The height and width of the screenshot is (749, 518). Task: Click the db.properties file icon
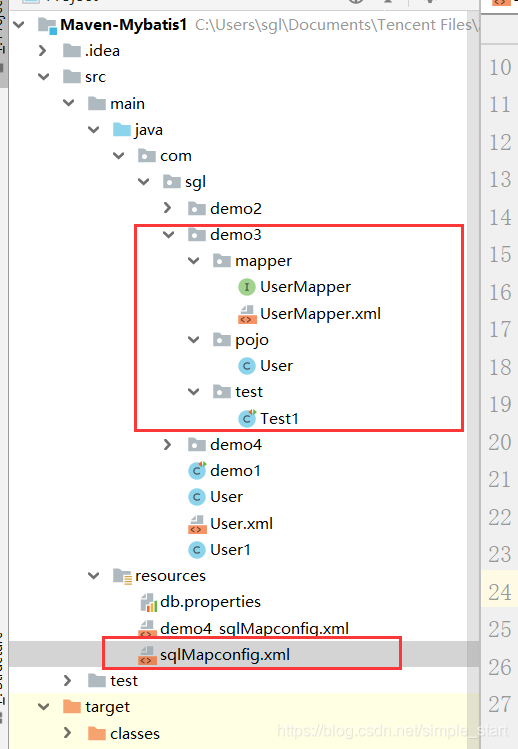(x=149, y=602)
